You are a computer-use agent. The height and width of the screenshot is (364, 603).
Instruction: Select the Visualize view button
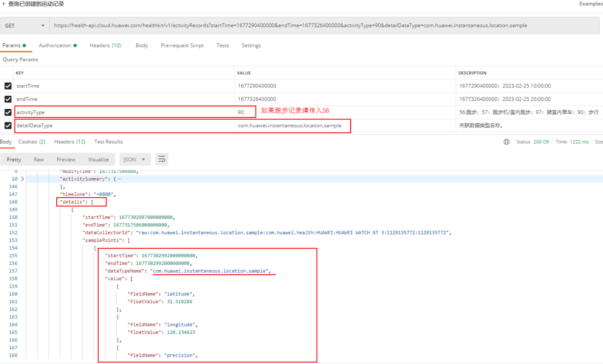(x=98, y=159)
